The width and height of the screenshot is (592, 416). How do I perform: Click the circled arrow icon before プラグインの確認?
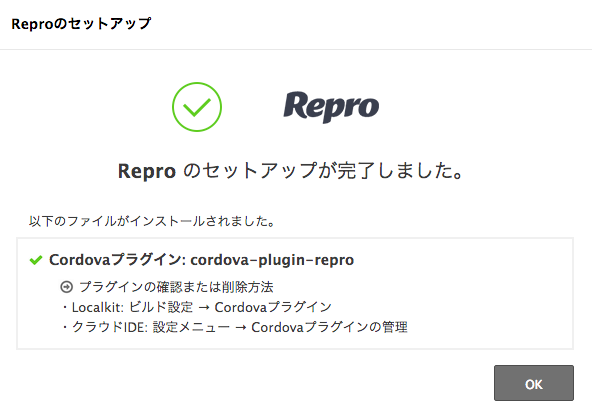(x=66, y=287)
